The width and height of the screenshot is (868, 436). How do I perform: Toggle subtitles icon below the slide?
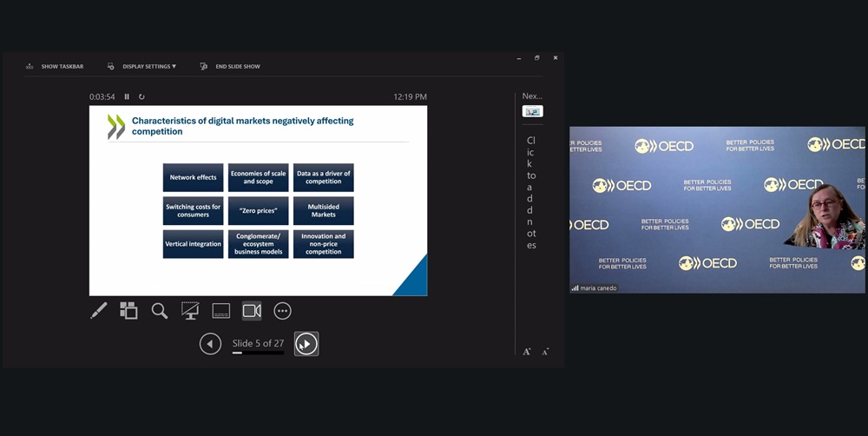tap(221, 311)
